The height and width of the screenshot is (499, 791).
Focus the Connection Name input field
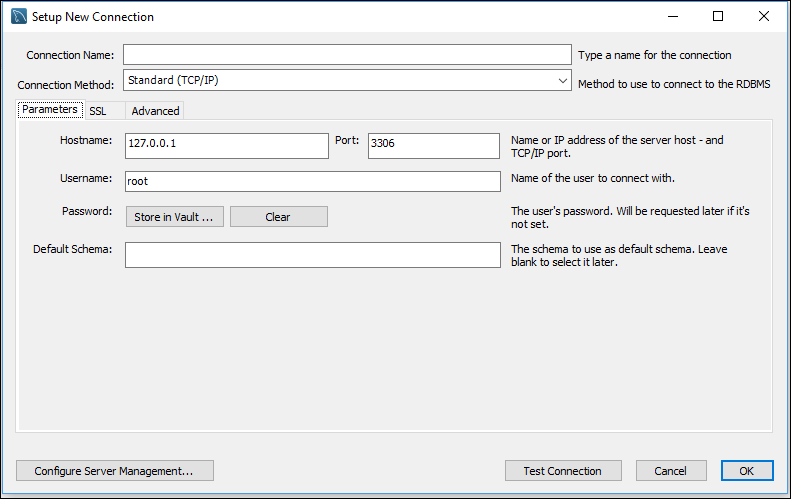(347, 54)
